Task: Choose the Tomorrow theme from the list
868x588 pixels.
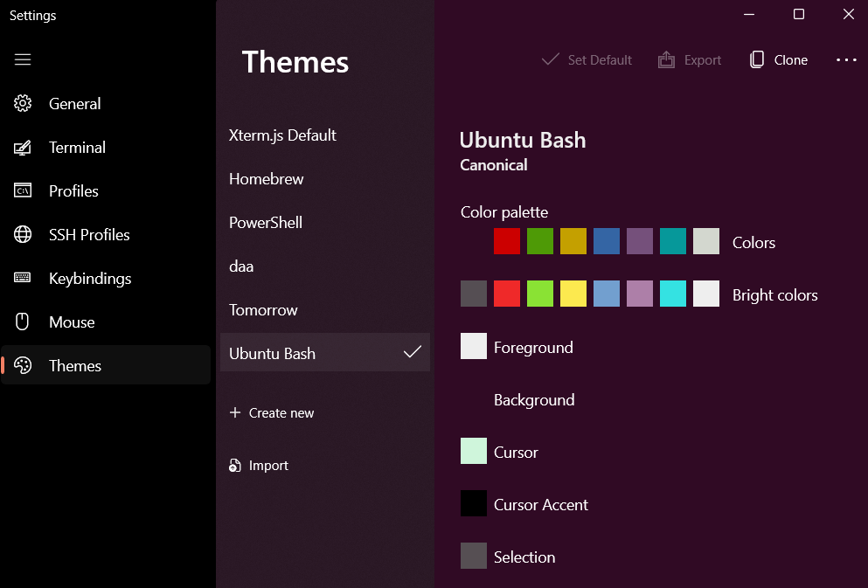Action: pyautogui.click(x=263, y=310)
